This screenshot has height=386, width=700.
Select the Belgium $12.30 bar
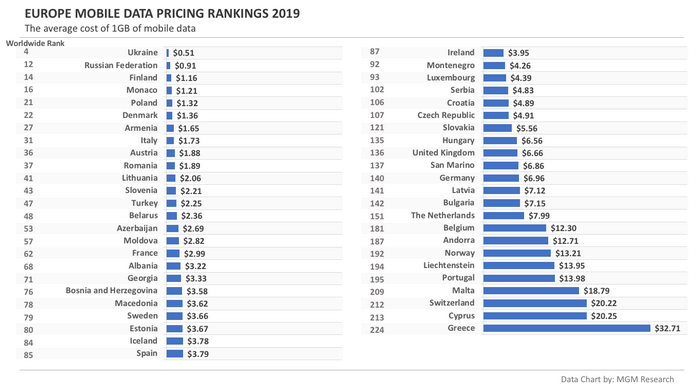click(x=514, y=228)
